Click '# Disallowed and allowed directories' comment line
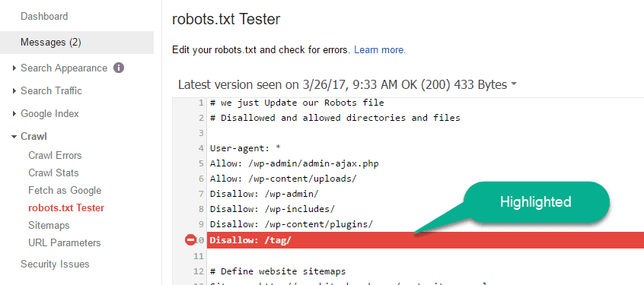The height and width of the screenshot is (285, 644). pyautogui.click(x=335, y=118)
